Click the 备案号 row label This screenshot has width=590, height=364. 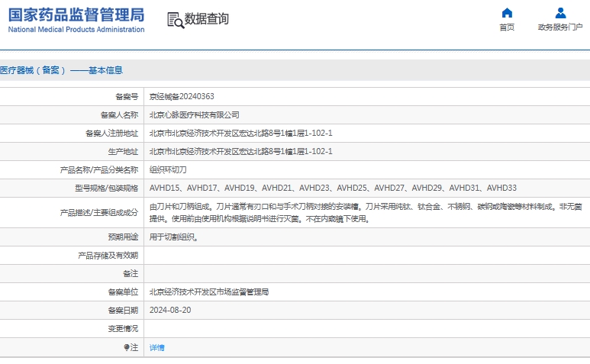(x=127, y=97)
